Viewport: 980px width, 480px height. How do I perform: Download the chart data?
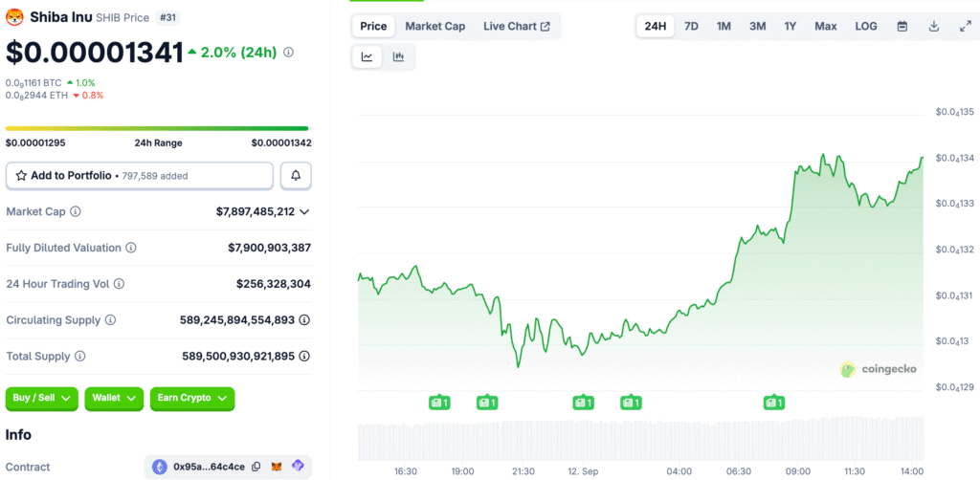pyautogui.click(x=934, y=26)
